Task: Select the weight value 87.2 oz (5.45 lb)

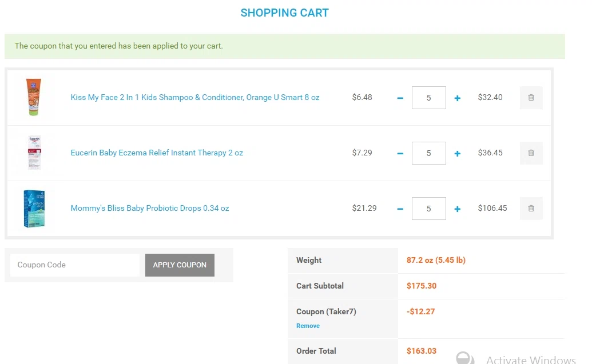Action: pos(436,260)
